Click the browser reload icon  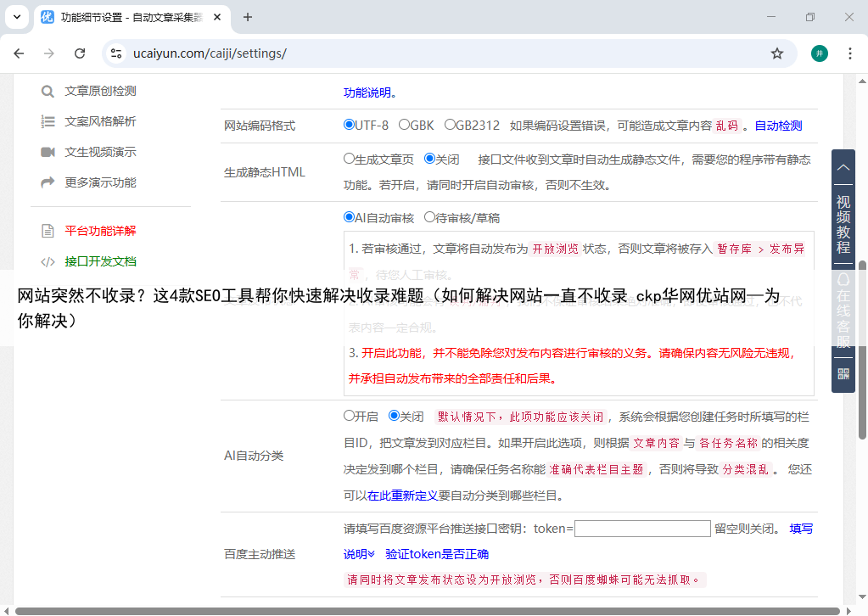click(80, 53)
